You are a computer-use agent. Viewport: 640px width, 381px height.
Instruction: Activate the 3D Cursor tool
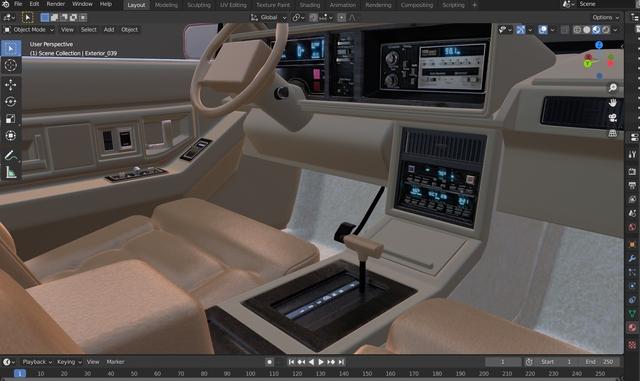click(11, 65)
